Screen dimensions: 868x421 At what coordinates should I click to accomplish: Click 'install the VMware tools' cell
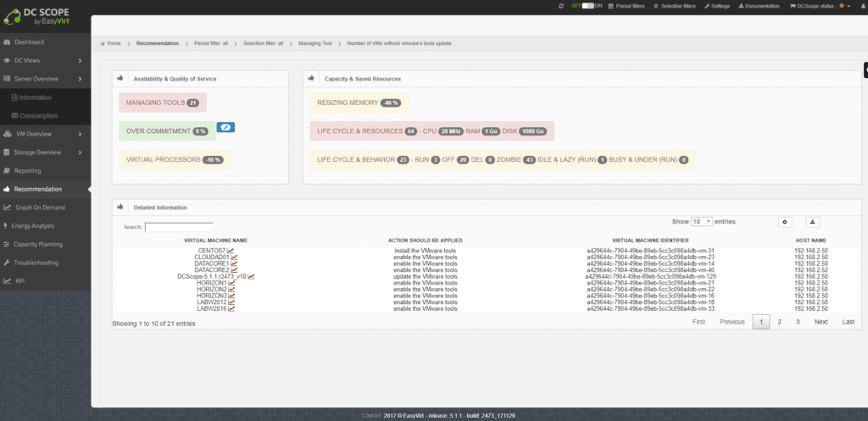426,251
